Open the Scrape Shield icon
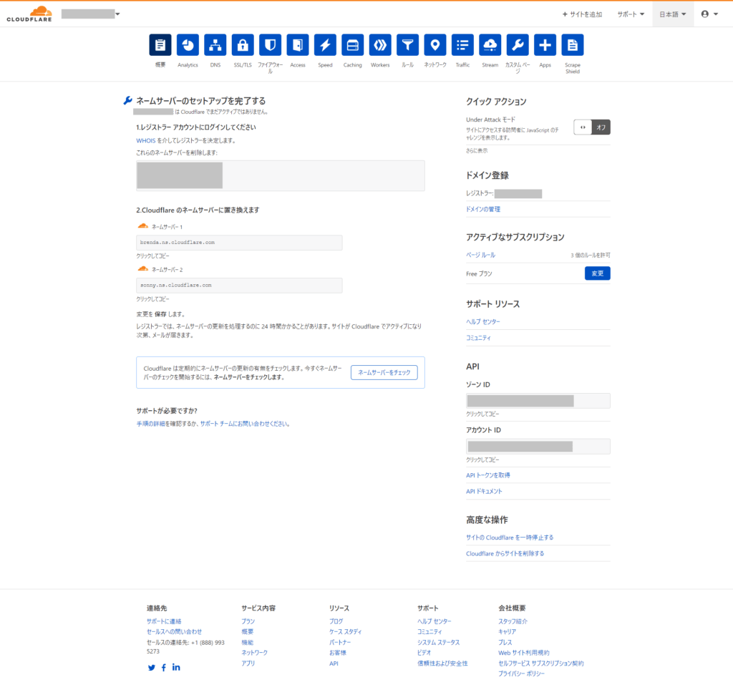The height and width of the screenshot is (700, 733). pos(573,45)
